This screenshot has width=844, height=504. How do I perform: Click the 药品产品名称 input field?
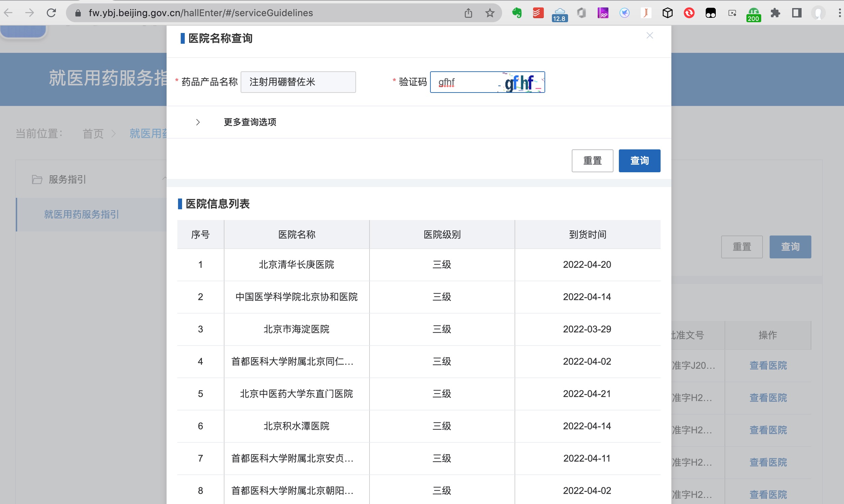[x=298, y=82]
